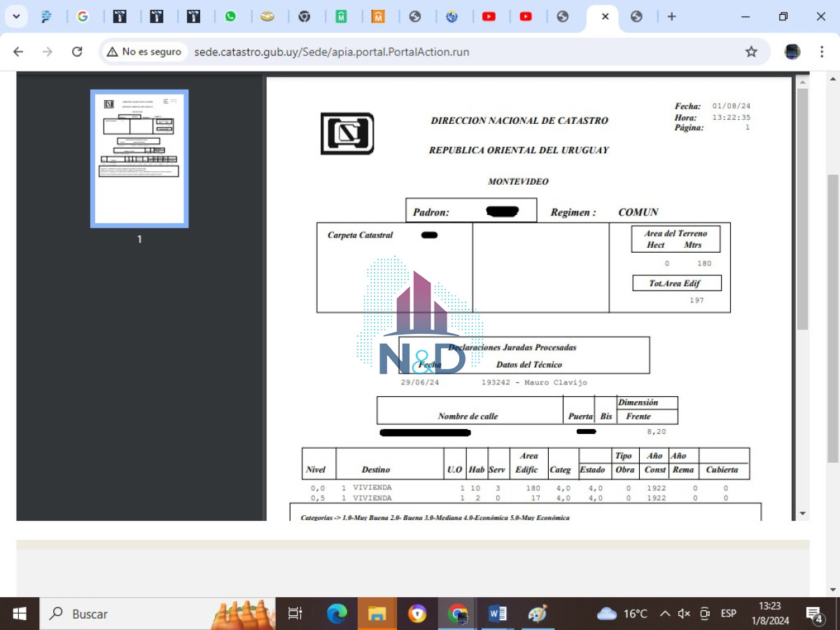Click the 'Nombre de calle' column header

468,416
